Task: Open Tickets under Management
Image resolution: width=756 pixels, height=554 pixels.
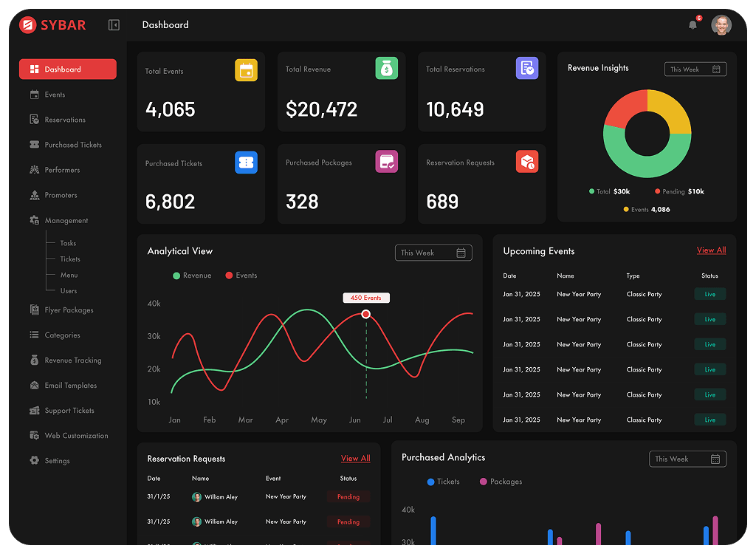Action: 70,259
